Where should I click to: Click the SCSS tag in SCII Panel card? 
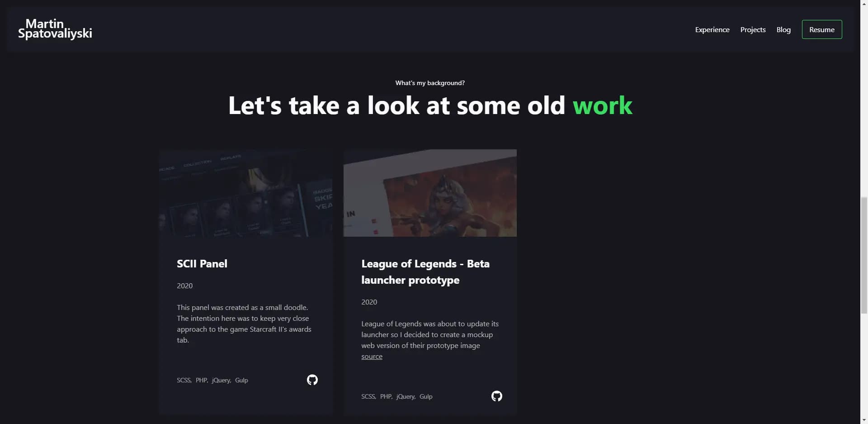point(184,380)
